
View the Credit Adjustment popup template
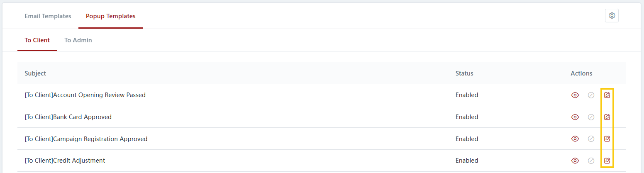click(x=575, y=161)
